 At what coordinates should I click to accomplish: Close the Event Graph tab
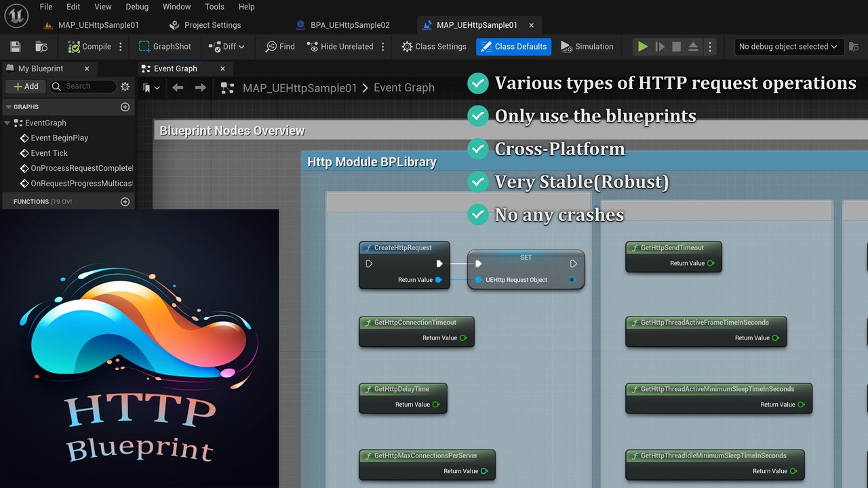[222, 68]
